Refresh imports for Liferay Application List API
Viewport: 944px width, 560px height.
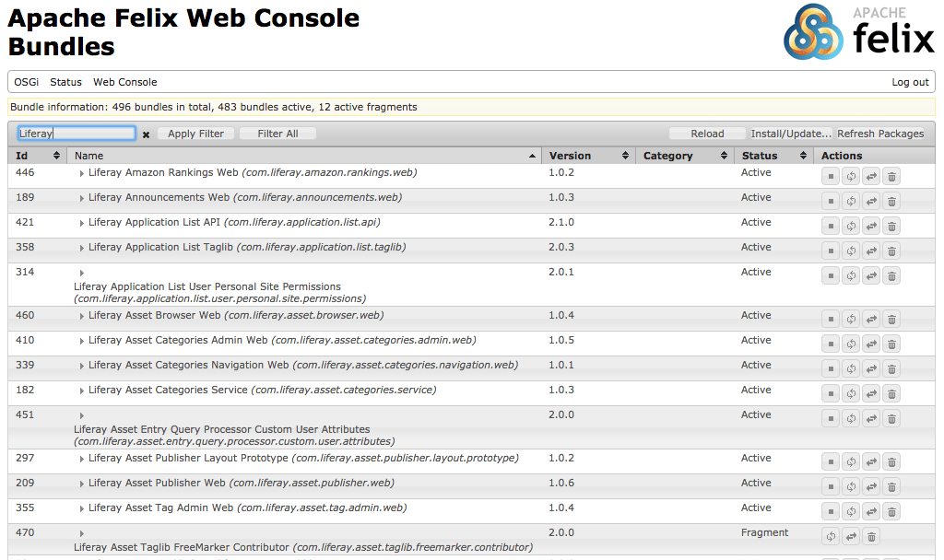pyautogui.click(x=851, y=227)
